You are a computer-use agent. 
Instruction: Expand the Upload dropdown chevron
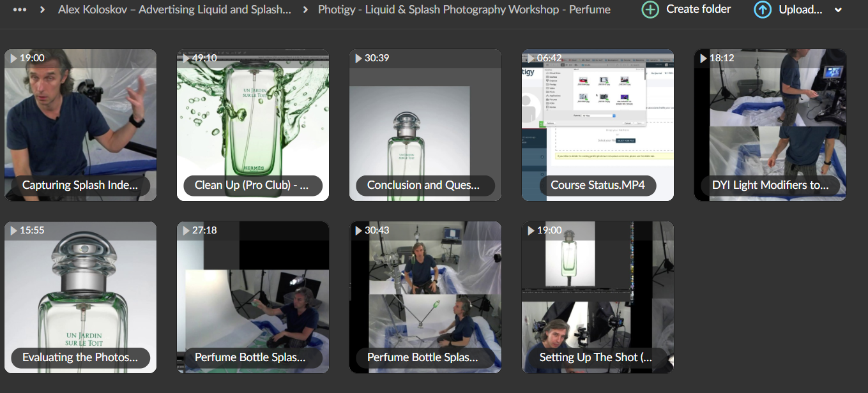point(839,10)
